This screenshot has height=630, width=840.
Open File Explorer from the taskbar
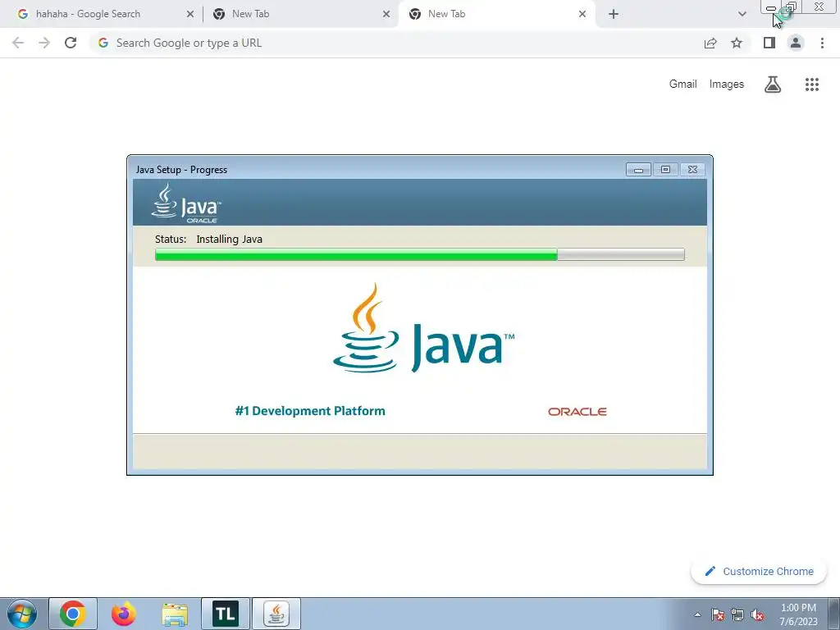tap(175, 614)
